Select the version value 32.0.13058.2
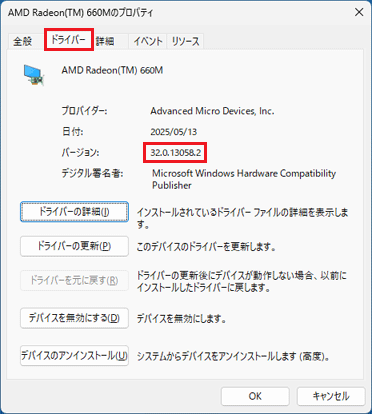 tap(175, 153)
